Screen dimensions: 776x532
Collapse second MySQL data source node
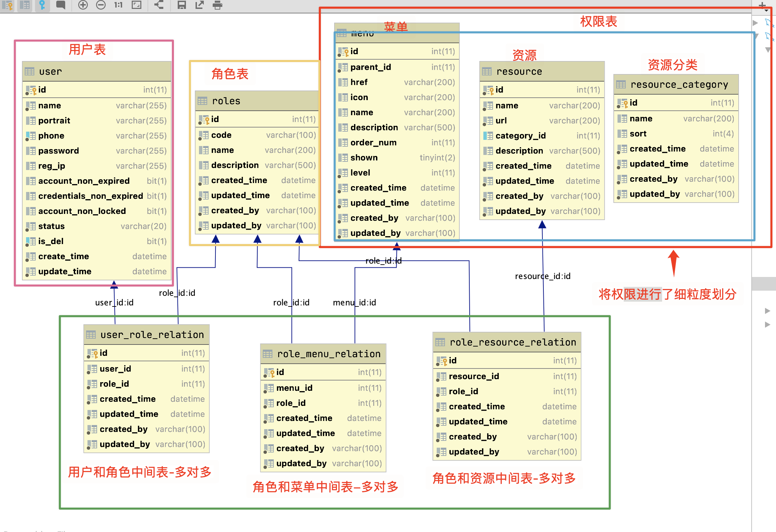coord(756,36)
